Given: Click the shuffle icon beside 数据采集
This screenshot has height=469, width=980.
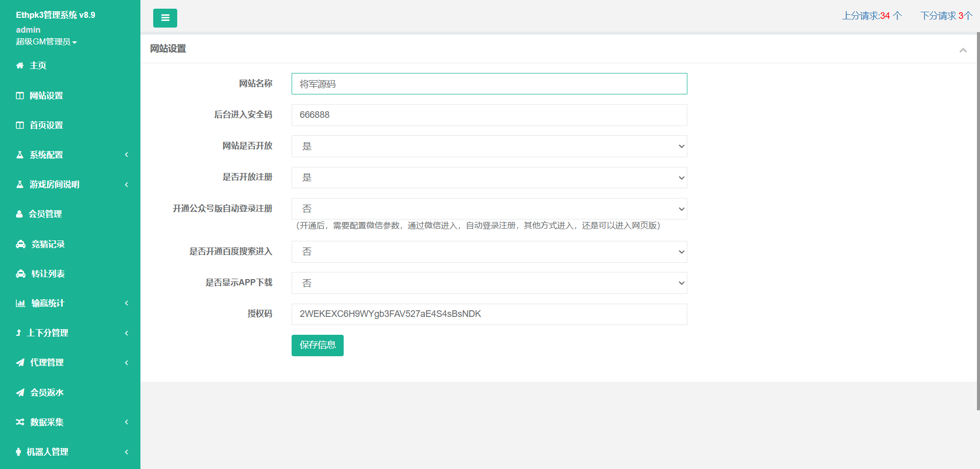Looking at the screenshot, I should pyautogui.click(x=20, y=422).
